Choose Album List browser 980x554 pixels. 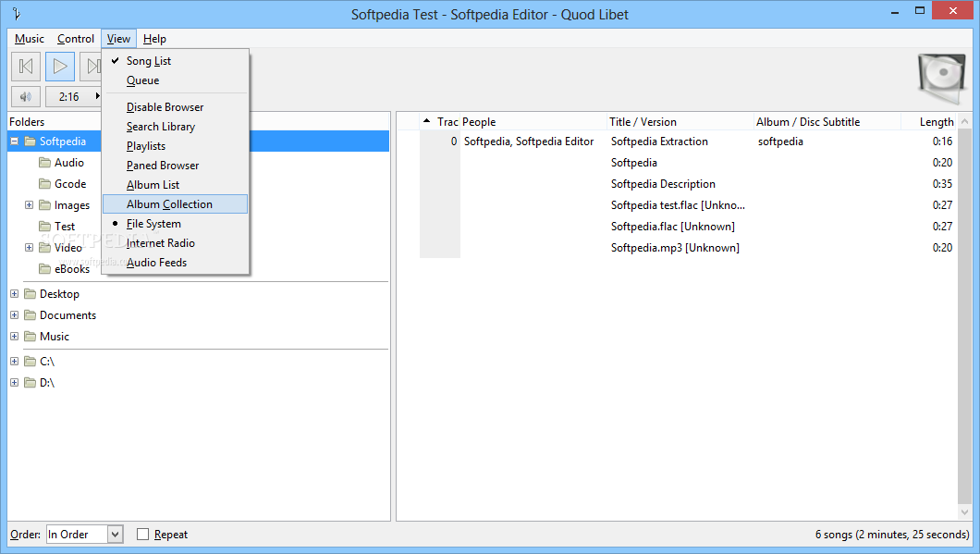pos(175,185)
